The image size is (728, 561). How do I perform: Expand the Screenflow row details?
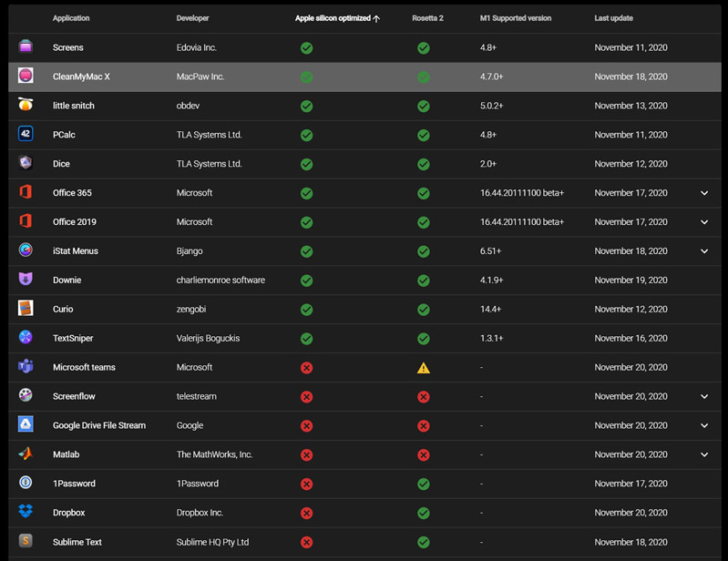(x=704, y=397)
